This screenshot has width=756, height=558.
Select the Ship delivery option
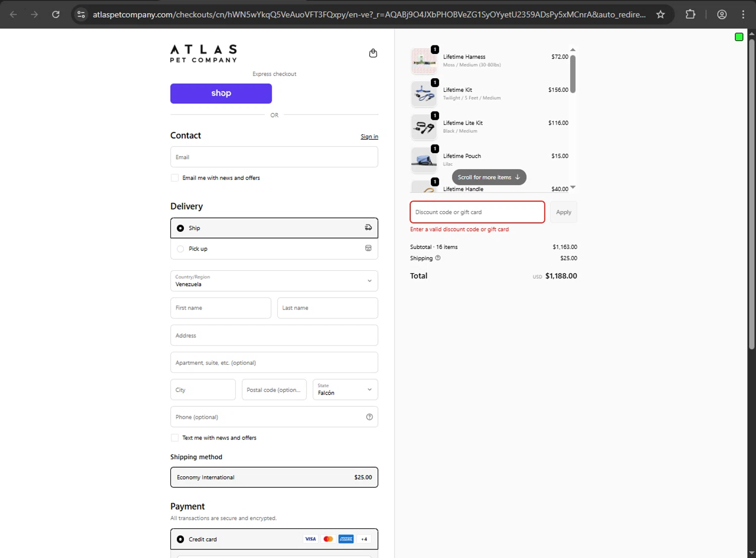[274, 228]
